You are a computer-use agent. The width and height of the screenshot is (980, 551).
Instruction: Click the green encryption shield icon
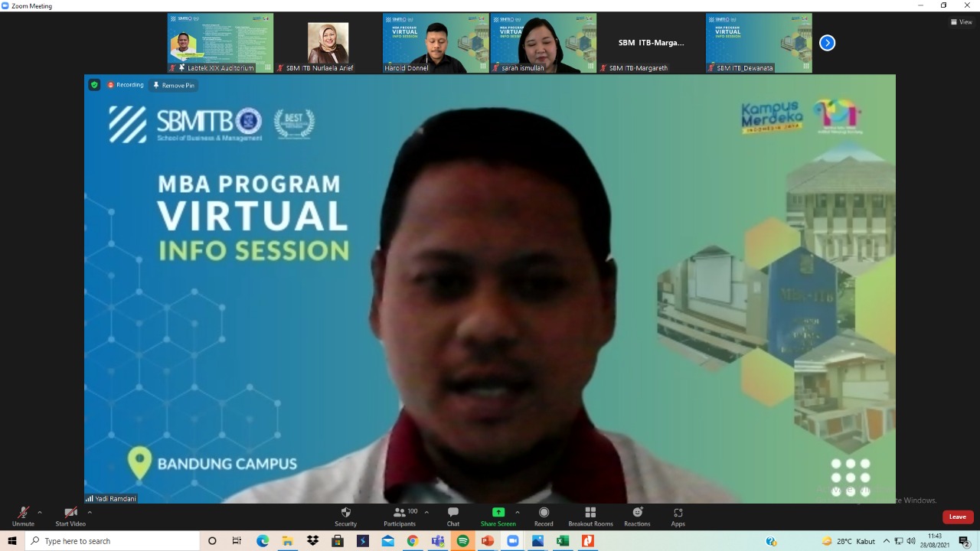coord(94,85)
